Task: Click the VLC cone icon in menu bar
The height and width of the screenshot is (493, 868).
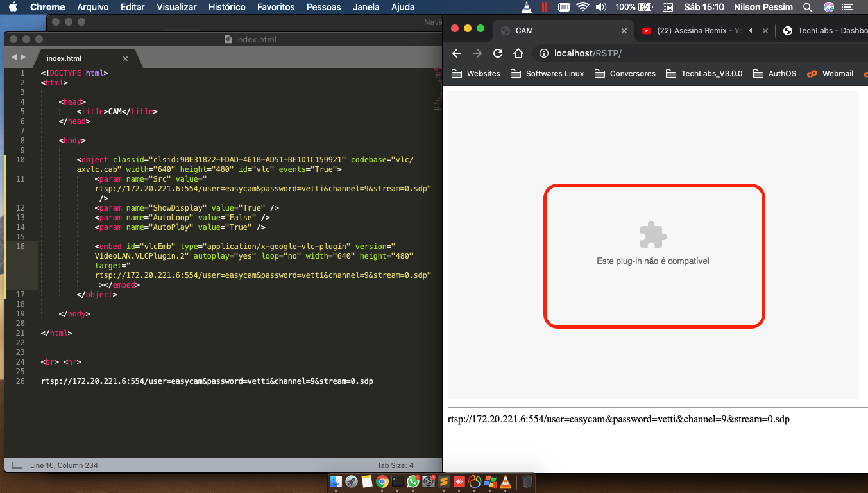Action: (527, 7)
